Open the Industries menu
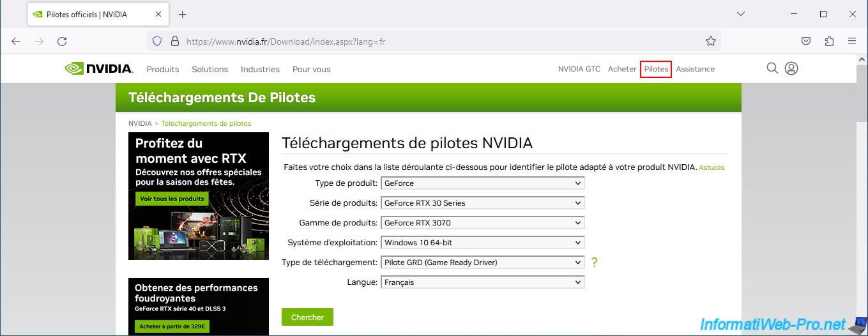Image resolution: width=868 pixels, height=336 pixels. pyautogui.click(x=260, y=69)
